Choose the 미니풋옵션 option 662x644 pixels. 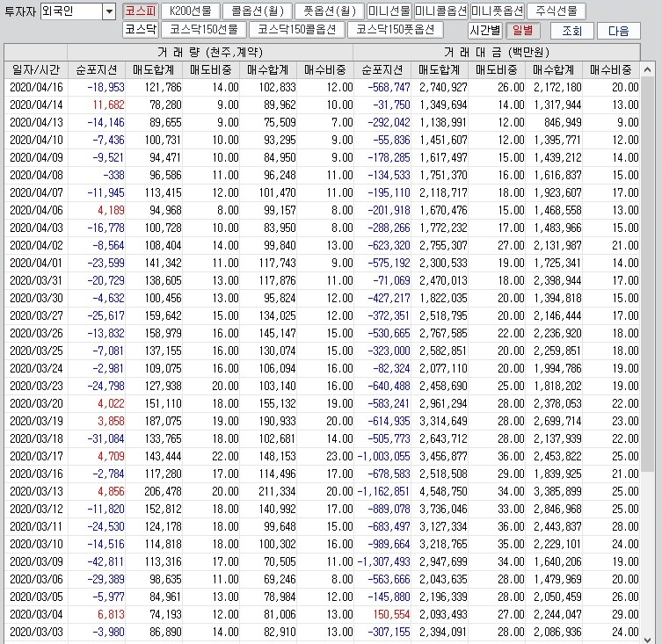[x=497, y=11]
